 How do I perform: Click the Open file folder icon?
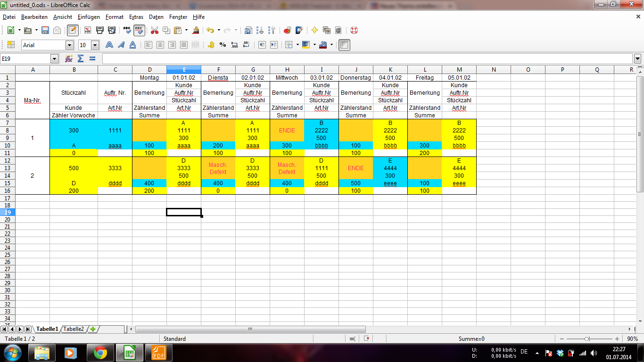coord(28,30)
